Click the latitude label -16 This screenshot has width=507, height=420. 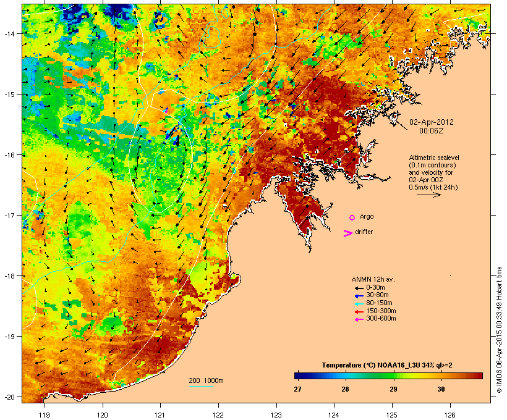pyautogui.click(x=9, y=155)
